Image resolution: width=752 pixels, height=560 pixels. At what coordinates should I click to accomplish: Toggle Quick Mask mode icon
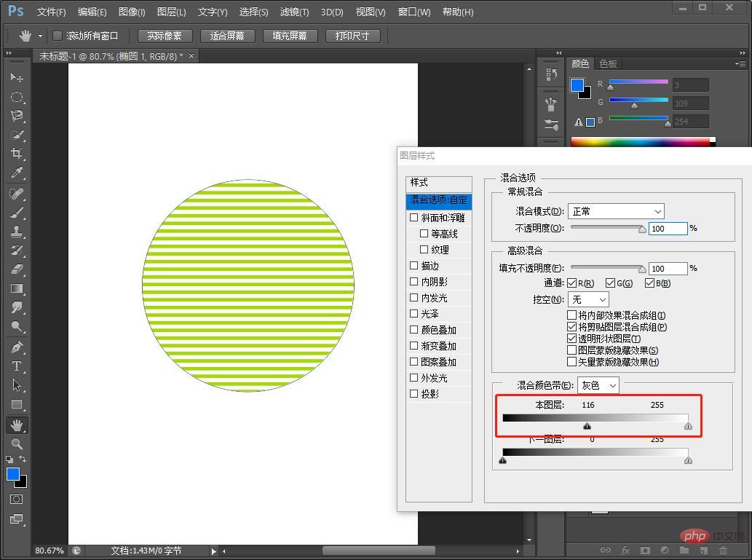[x=16, y=500]
